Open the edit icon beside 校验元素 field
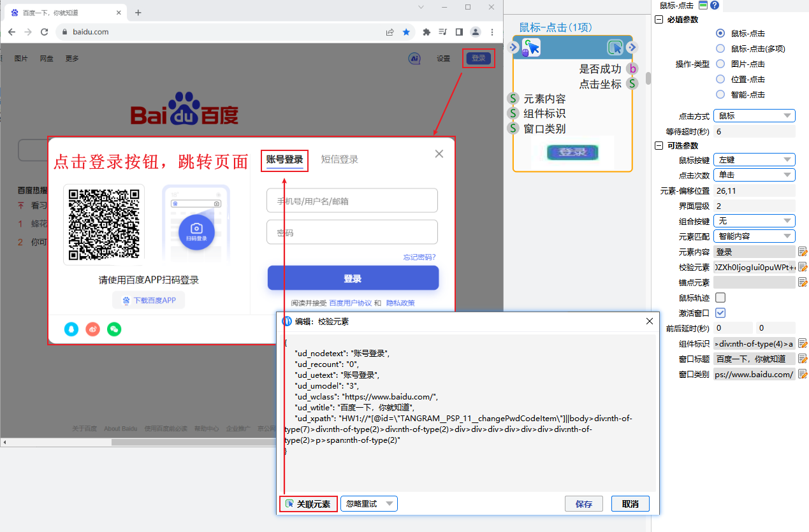Image resolution: width=809 pixels, height=532 pixels. (x=803, y=267)
